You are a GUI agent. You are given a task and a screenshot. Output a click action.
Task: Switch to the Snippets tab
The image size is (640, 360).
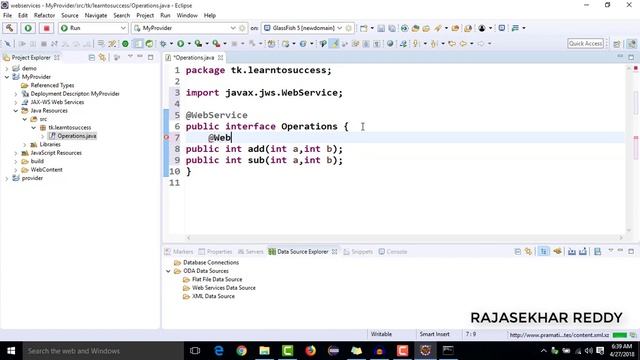coord(358,252)
